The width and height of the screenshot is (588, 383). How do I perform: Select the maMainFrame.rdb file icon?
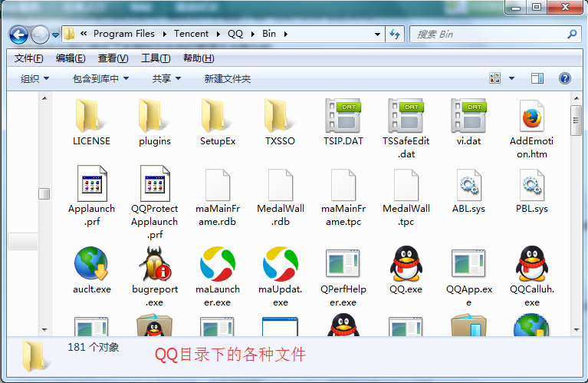coord(218,185)
